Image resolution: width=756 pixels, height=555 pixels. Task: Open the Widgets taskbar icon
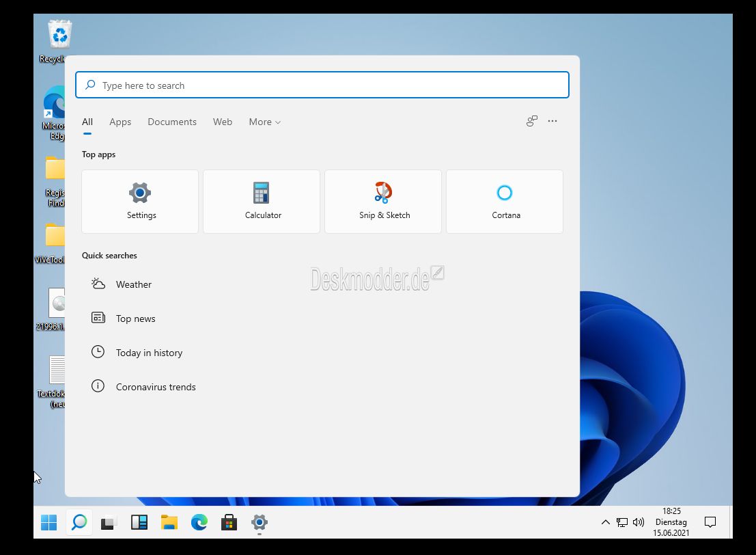click(139, 522)
